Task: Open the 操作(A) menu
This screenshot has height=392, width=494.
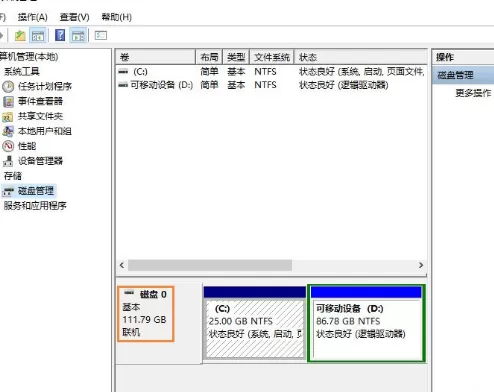Action: (33, 17)
